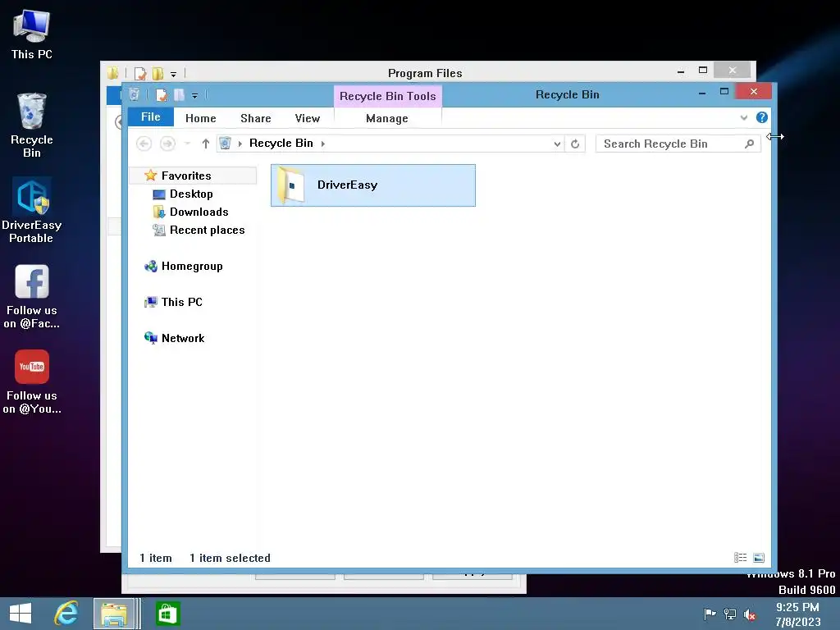Open the recent locations dropdown arrow
840x630 pixels.
[x=187, y=144]
